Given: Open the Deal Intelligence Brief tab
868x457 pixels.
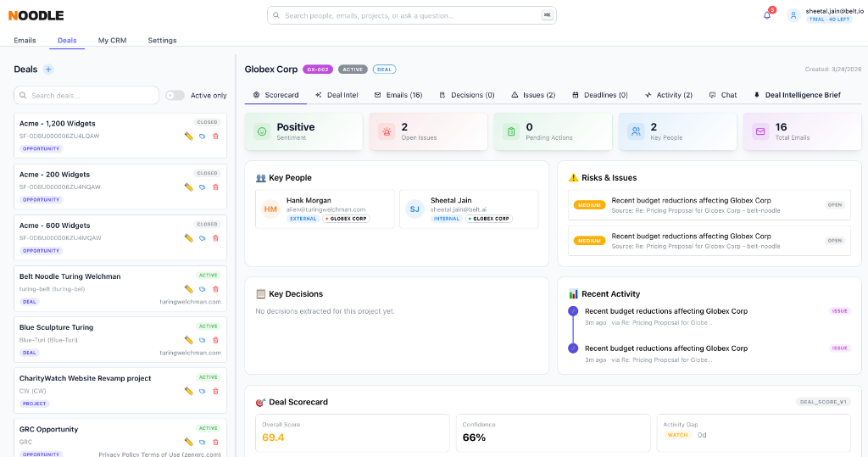Looking at the screenshot, I should pyautogui.click(x=797, y=95).
